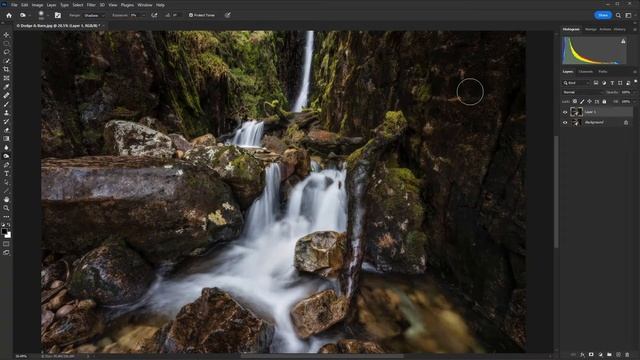Switch to the Channels tab
Viewport: 640px width, 360px height.
[x=586, y=71]
